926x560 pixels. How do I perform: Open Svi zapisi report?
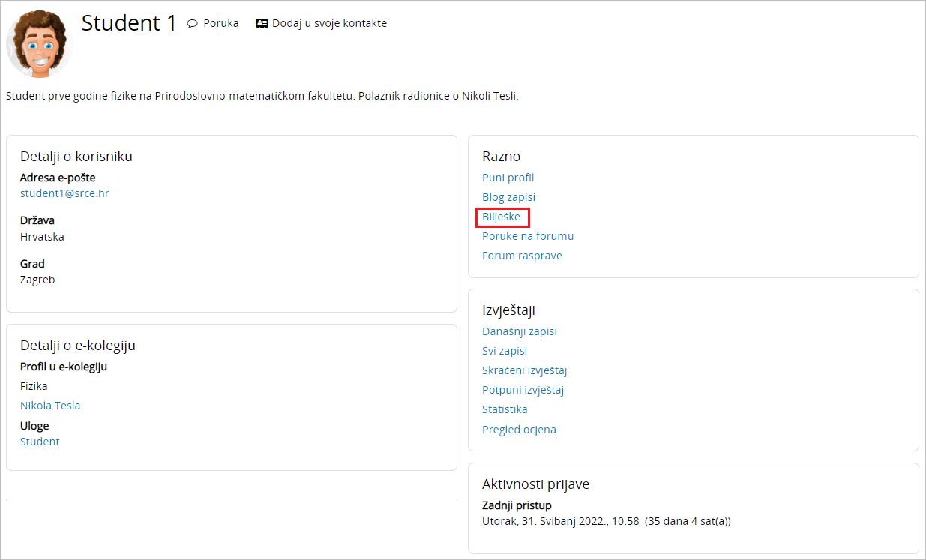pos(504,351)
